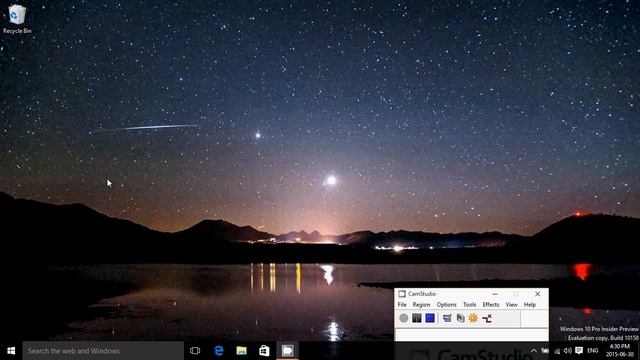The image size is (640, 360).
Task: Click the red-black output format toggle icon
Action: point(487,318)
